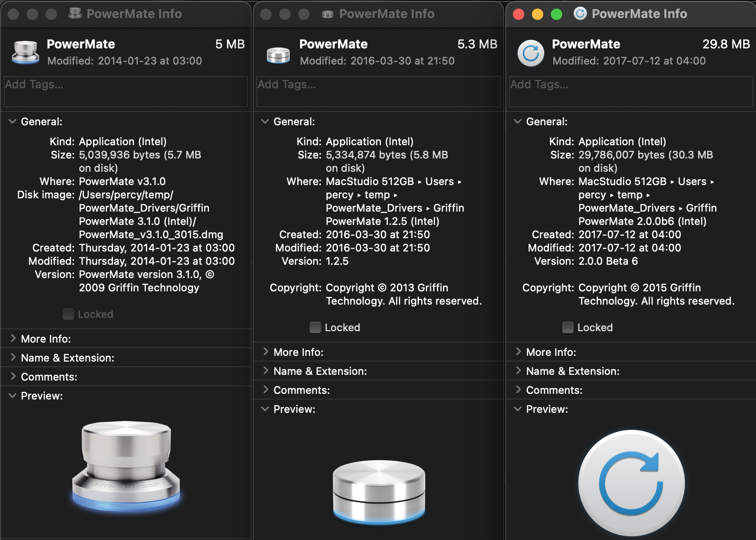Click the "PowerMate 2.0.0b6 (Intel)" path text
The width and height of the screenshot is (756, 540).
tap(643, 221)
